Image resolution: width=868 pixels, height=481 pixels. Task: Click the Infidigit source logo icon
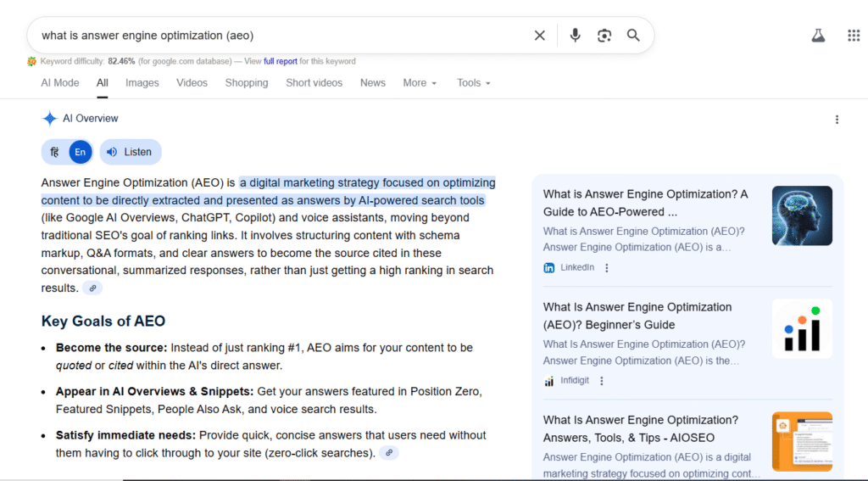click(548, 381)
